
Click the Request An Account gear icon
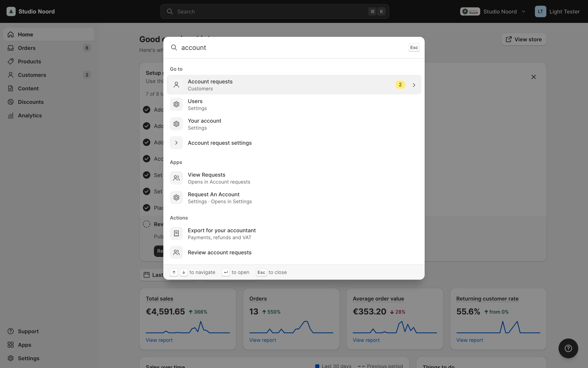pos(176,198)
